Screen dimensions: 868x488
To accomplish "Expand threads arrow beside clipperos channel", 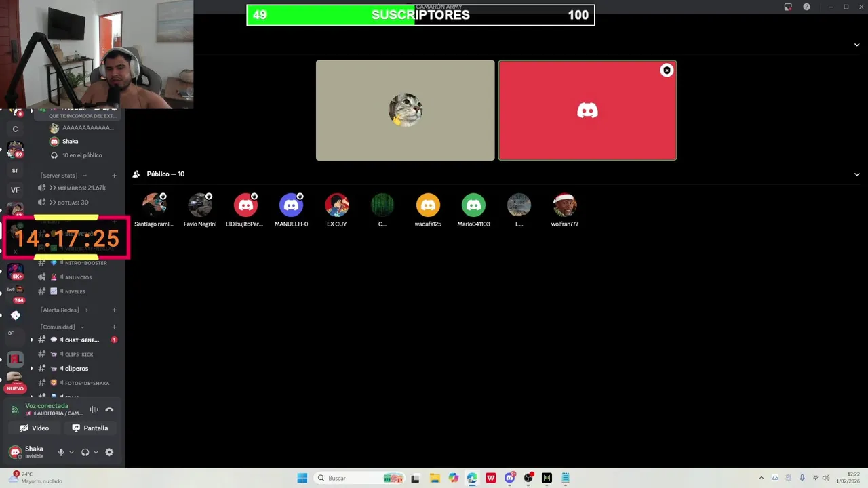I will 31,369.
